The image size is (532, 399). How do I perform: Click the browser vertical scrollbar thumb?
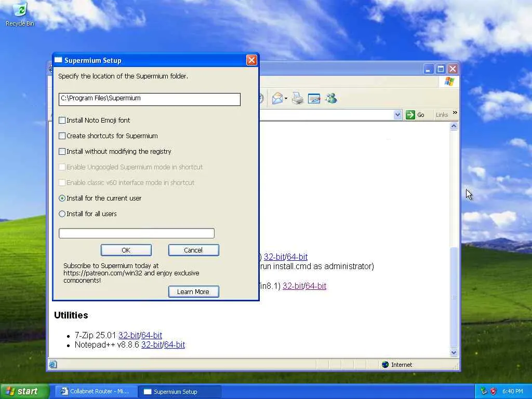[x=454, y=297]
